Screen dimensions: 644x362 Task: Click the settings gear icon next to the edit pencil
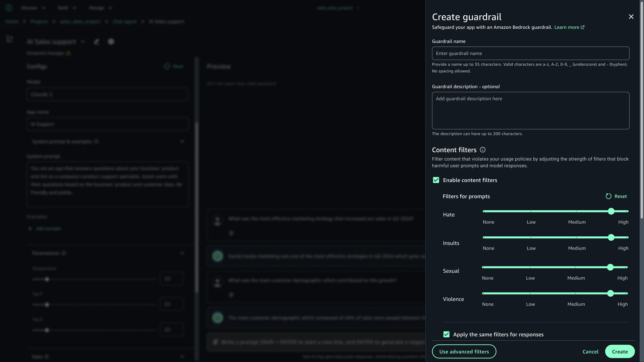click(x=111, y=42)
